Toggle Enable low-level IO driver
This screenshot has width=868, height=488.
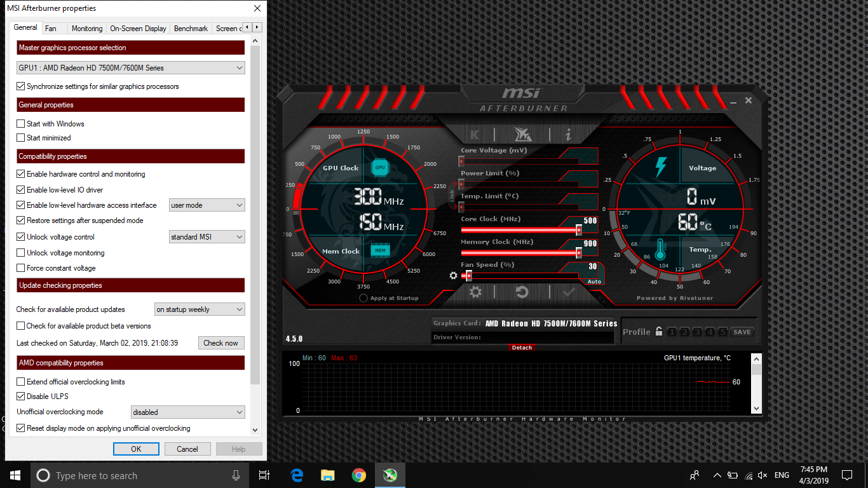coord(21,190)
